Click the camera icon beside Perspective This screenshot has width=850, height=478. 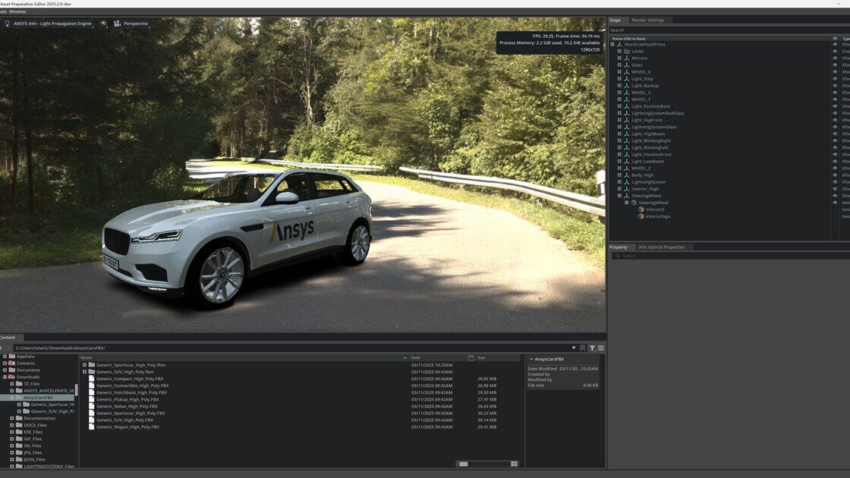point(117,24)
